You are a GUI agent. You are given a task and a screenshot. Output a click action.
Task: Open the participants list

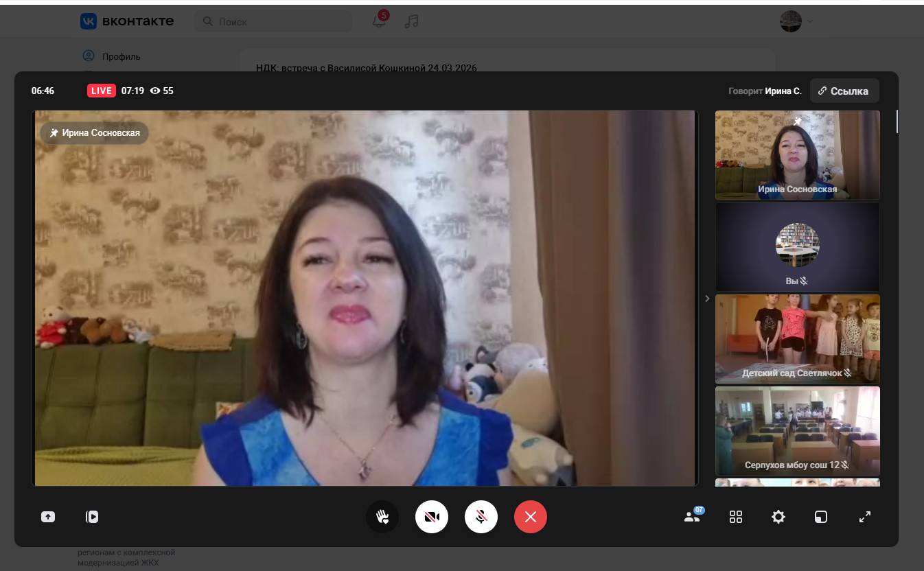[x=692, y=517]
